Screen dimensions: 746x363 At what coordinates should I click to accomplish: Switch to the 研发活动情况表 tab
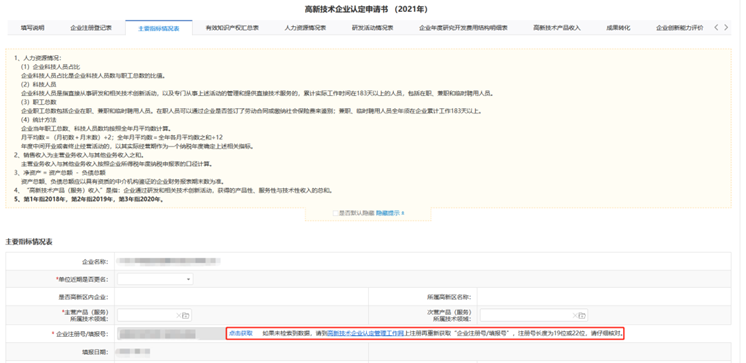click(373, 28)
